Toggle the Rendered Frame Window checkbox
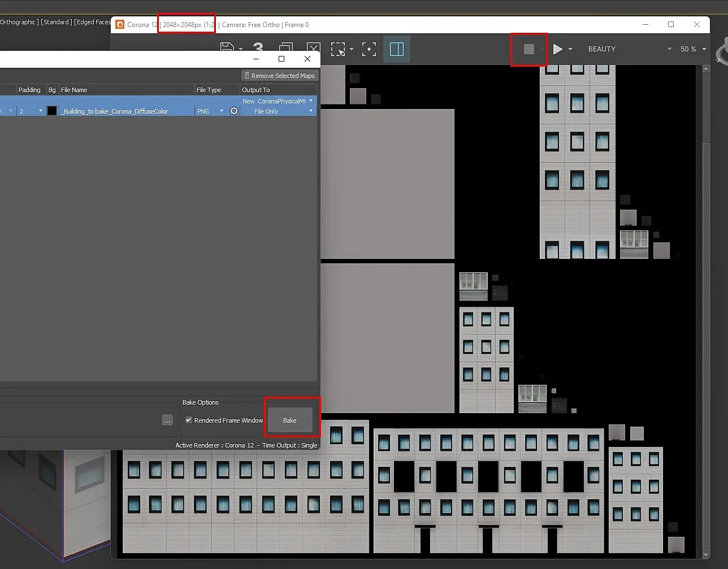Image resolution: width=728 pixels, height=569 pixels. (x=189, y=420)
